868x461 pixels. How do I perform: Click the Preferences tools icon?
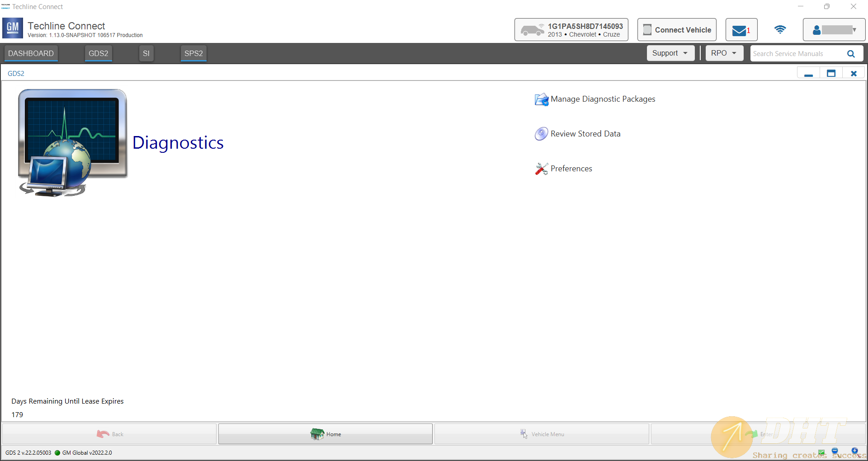point(541,169)
